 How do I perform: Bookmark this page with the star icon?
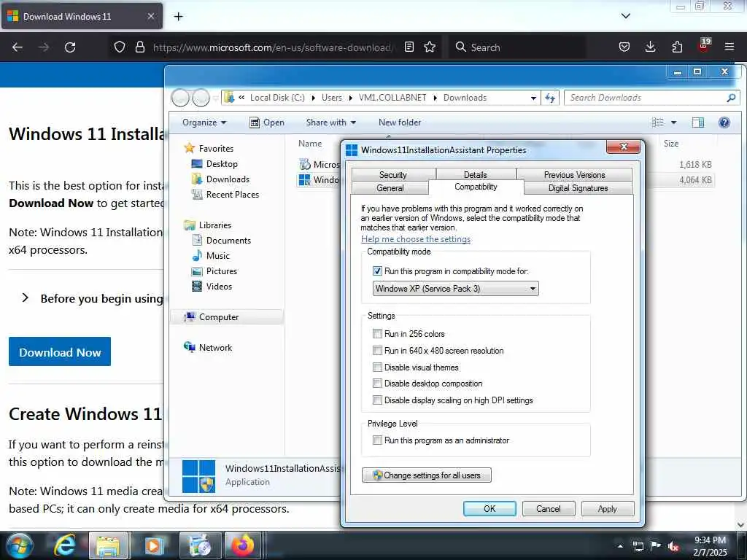430,47
